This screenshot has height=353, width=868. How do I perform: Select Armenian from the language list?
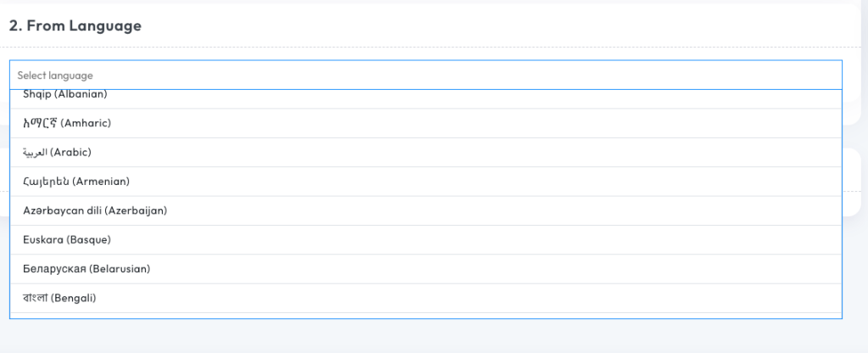click(x=76, y=182)
